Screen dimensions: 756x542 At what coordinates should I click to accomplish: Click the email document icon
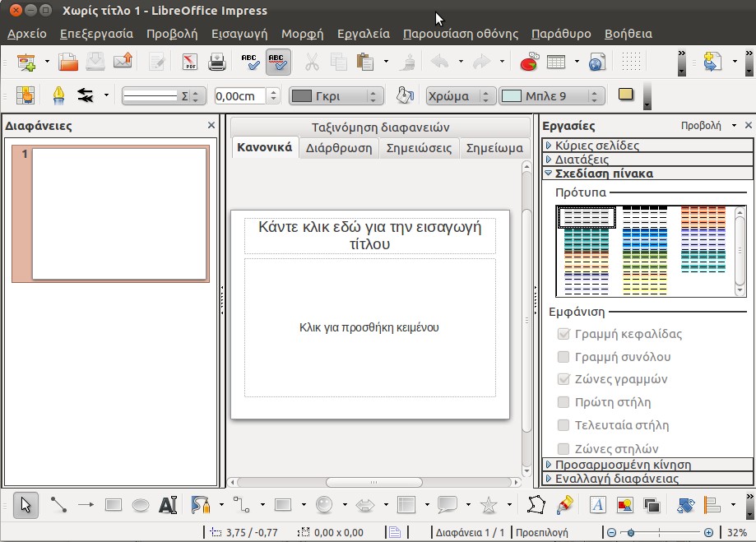pyautogui.click(x=123, y=61)
